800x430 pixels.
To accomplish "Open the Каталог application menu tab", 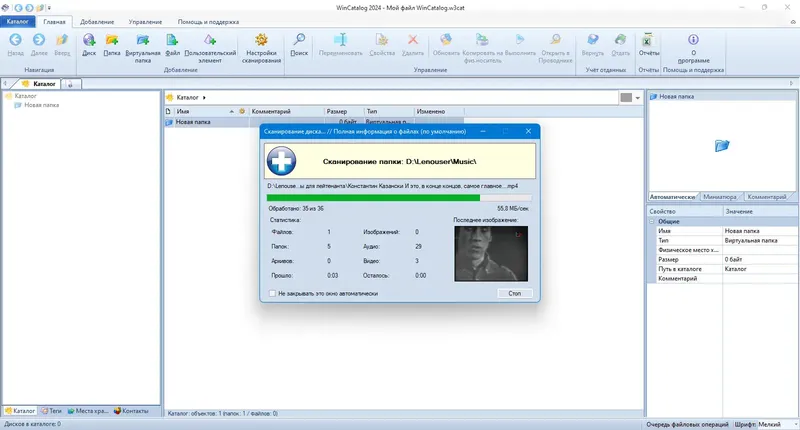I will (18, 22).
